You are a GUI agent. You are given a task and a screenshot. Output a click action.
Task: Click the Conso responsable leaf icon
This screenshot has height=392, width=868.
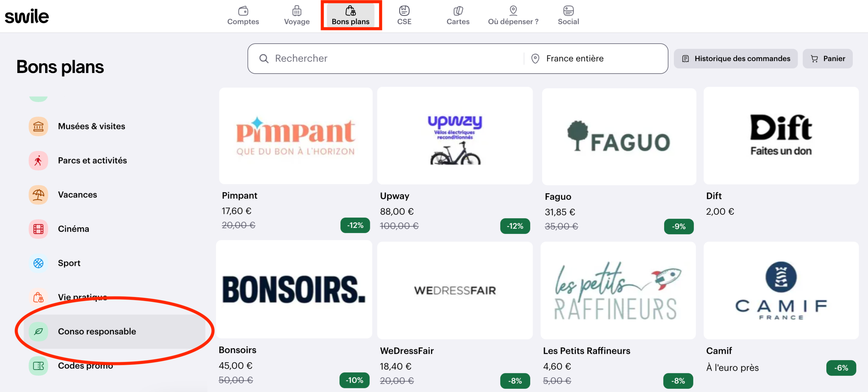[38, 332]
